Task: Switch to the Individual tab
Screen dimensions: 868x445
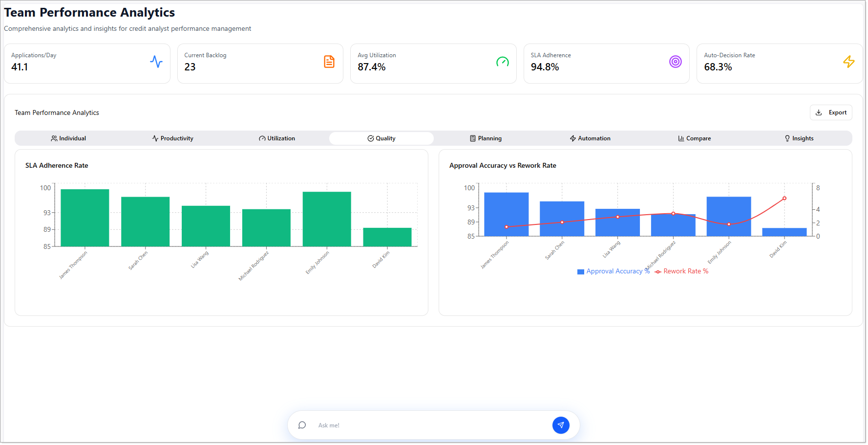Action: pyautogui.click(x=68, y=138)
